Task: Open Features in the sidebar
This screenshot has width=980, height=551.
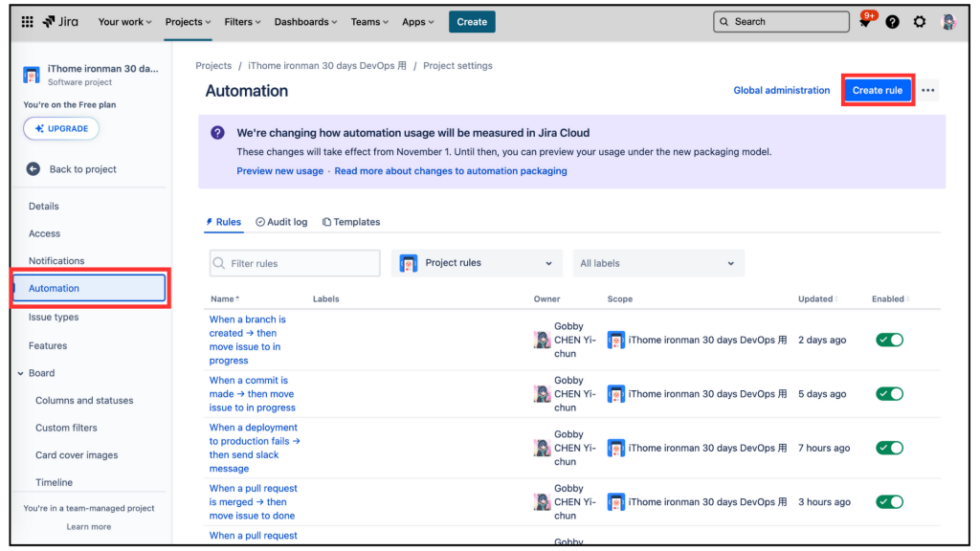Action: [x=48, y=346]
